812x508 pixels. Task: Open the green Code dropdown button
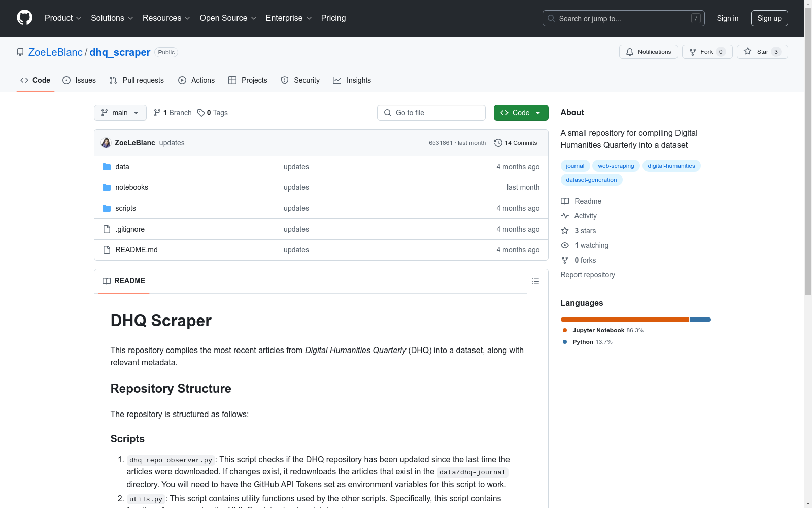pos(521,113)
